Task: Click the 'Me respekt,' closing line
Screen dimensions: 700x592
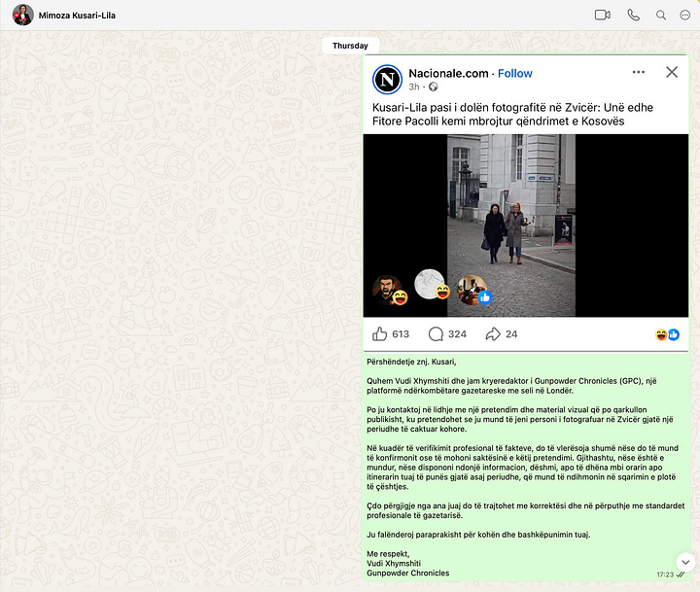Action: pos(388,554)
